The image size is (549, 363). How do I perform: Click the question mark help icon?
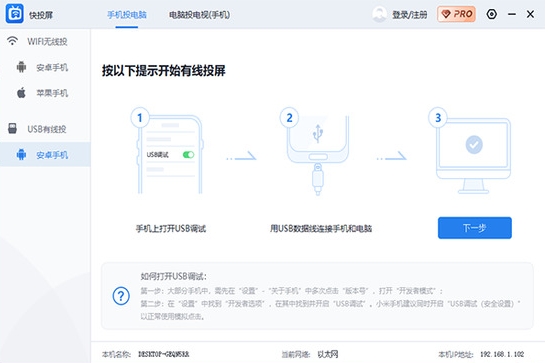[121, 296]
